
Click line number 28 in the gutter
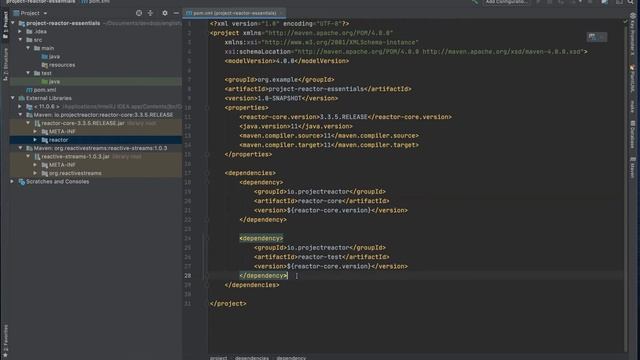[187, 276]
